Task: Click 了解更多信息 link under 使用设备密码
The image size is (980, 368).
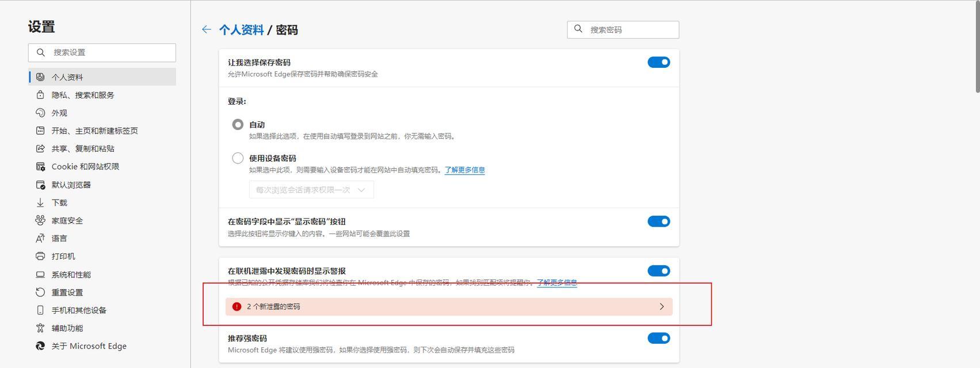Action: point(464,170)
